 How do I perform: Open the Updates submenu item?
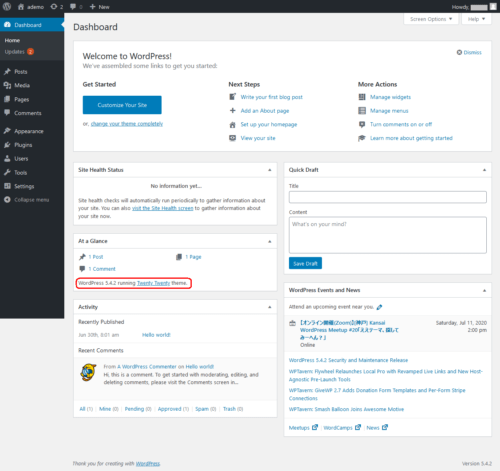pos(19,52)
